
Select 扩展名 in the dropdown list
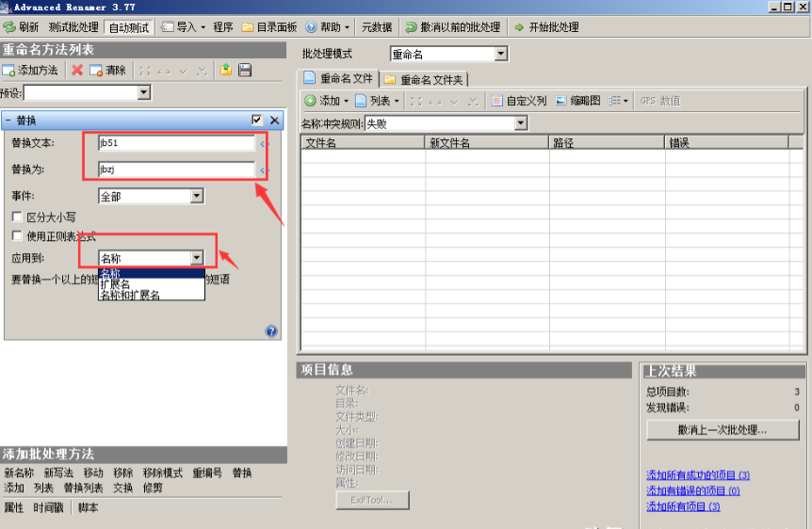pyautogui.click(x=152, y=284)
